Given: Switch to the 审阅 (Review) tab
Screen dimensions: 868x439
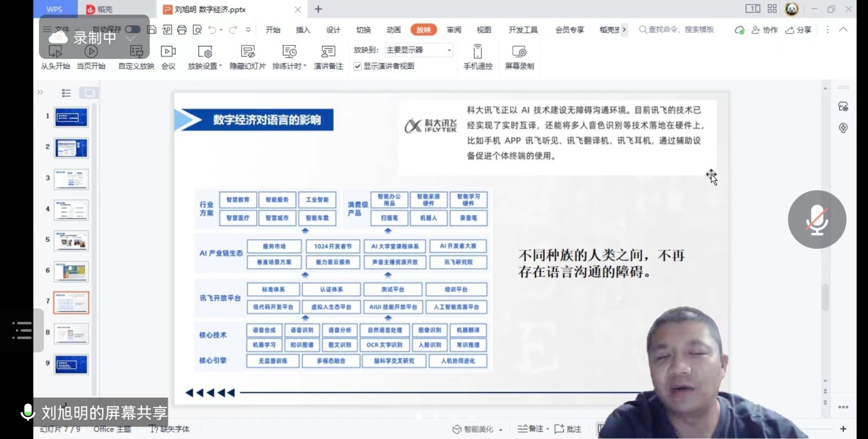Looking at the screenshot, I should (x=454, y=30).
